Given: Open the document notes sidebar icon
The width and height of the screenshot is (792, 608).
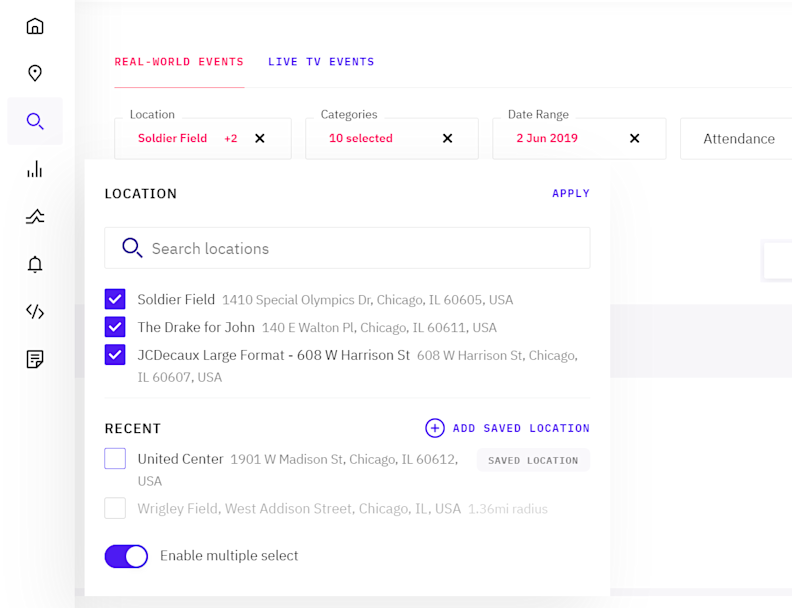Looking at the screenshot, I should (35, 359).
